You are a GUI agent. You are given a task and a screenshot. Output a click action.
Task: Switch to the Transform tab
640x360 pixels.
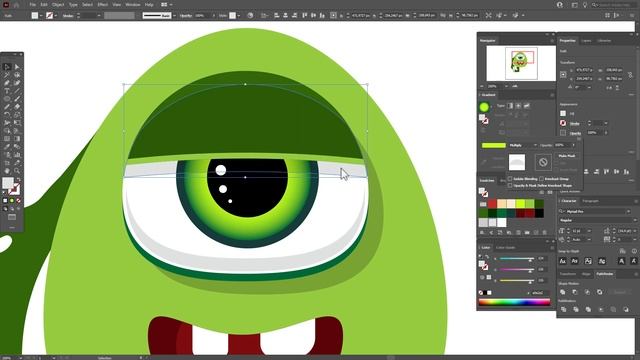click(567, 274)
